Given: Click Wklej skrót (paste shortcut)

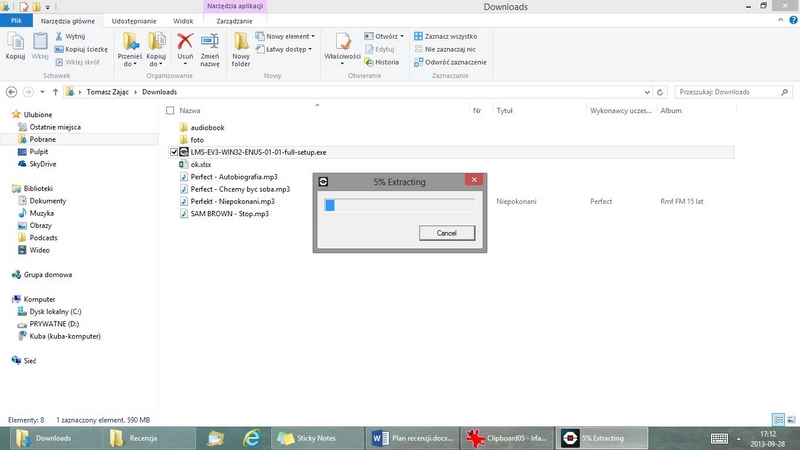Looking at the screenshot, I should (x=77, y=62).
